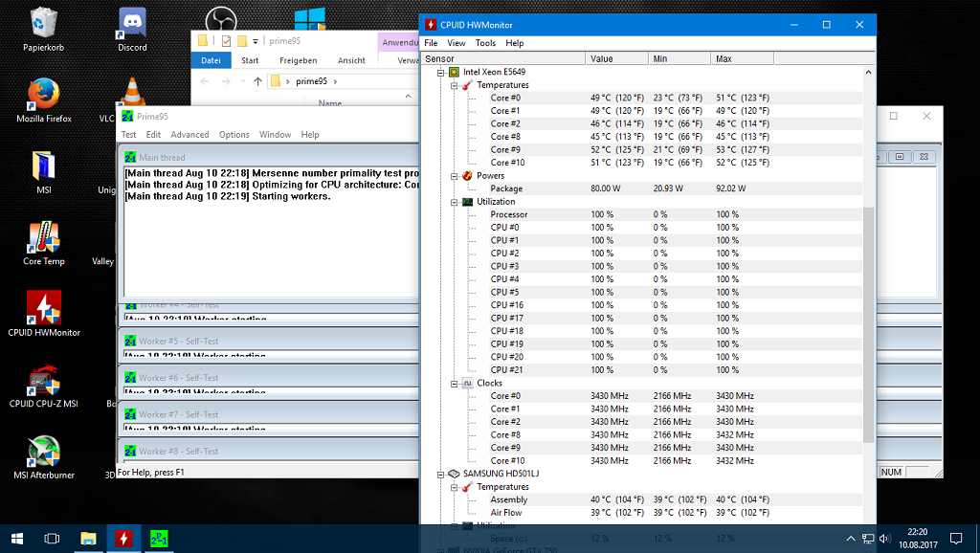Collapse the Xeon Temperatures node
The width and height of the screenshot is (980, 553).
455,85
